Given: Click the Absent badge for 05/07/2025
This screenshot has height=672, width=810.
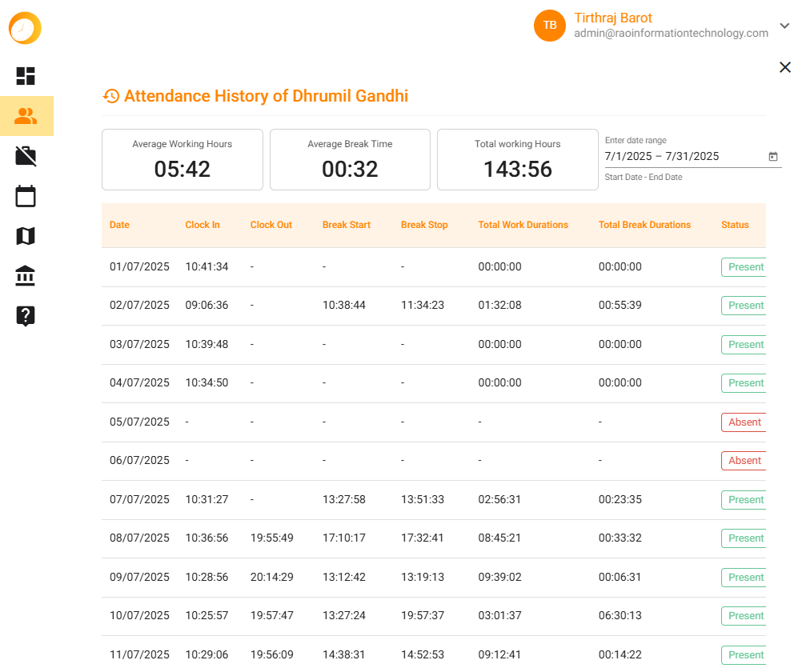Looking at the screenshot, I should click(744, 422).
